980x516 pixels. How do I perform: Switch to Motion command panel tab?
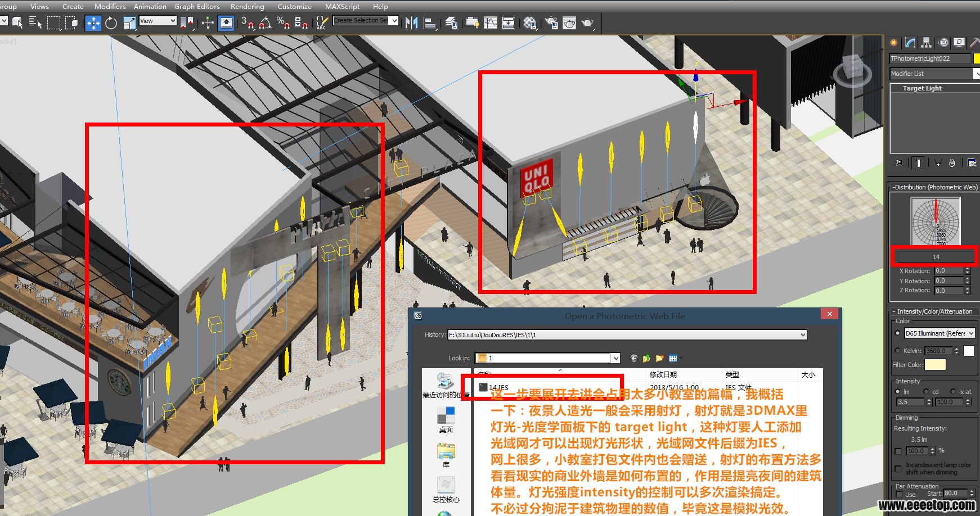click(x=943, y=43)
